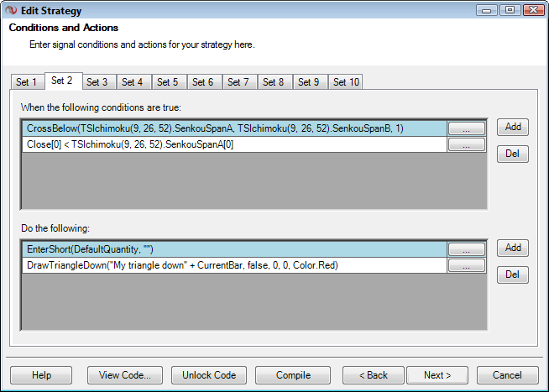The width and height of the screenshot is (549, 392).
Task: Go back with the < Back button
Action: [x=374, y=375]
